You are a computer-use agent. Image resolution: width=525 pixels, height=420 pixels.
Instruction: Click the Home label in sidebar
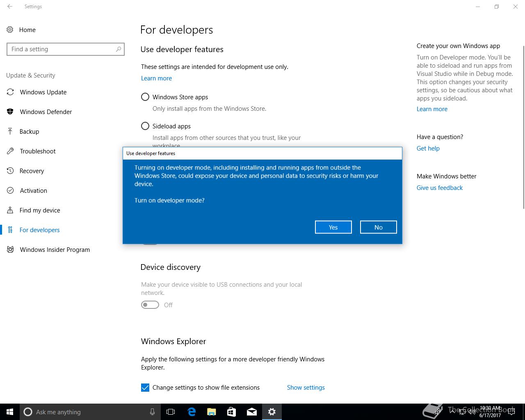click(x=27, y=30)
